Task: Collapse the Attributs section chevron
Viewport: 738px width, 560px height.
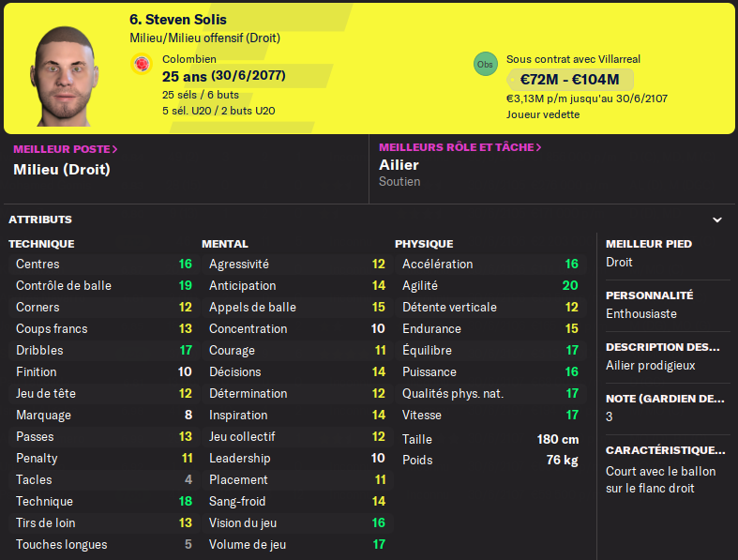Action: point(717,219)
